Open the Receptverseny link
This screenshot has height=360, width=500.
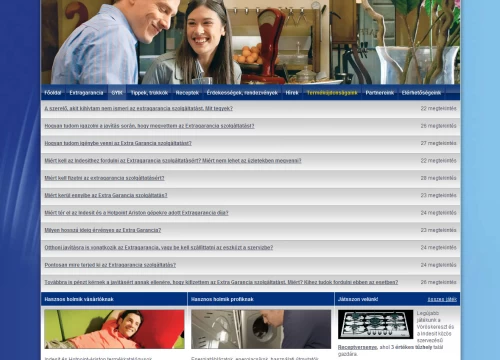[x=357, y=347]
